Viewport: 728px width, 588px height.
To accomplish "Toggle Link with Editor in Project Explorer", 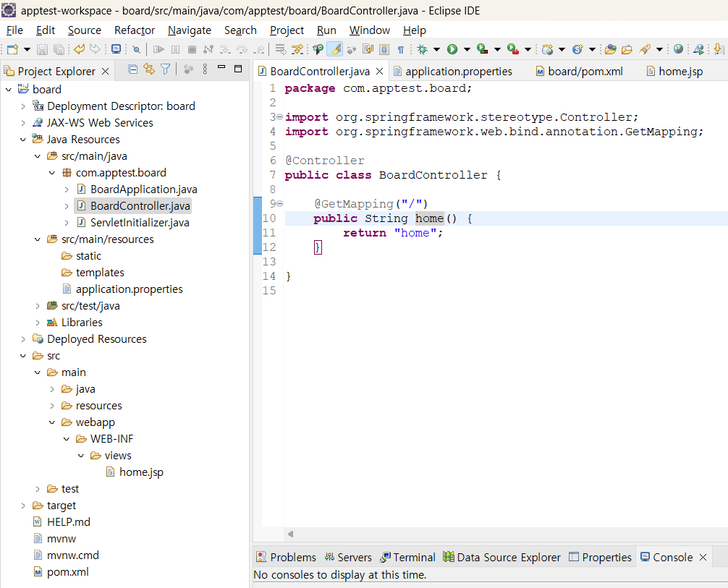I will (149, 69).
